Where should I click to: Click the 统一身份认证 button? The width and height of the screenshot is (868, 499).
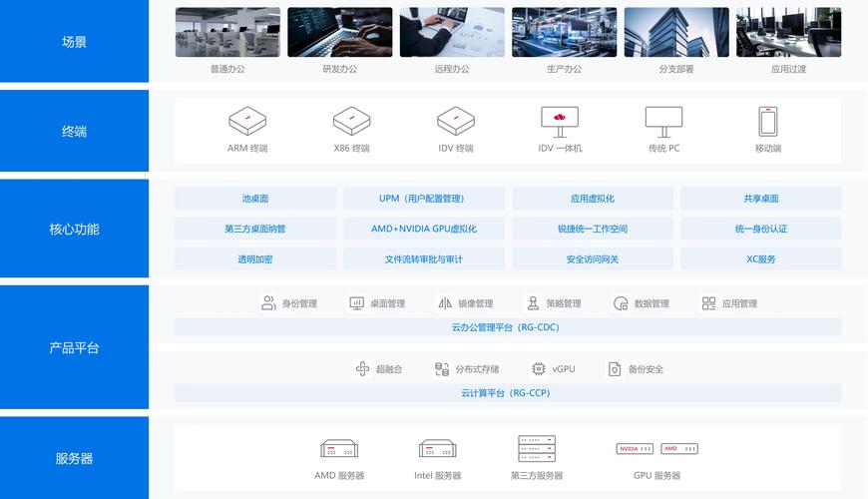coord(761,229)
